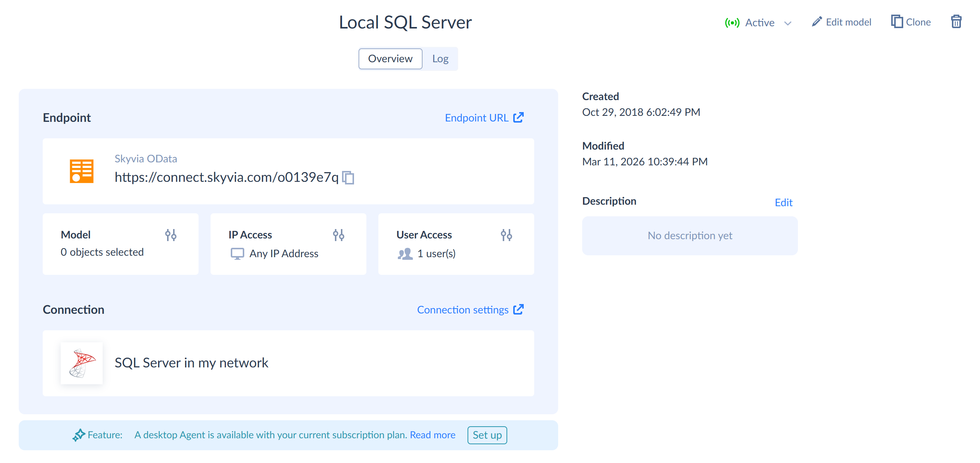Clone the Local SQL Server endpoint
Image resolution: width=980 pixels, height=463 pixels.
[x=911, y=22]
